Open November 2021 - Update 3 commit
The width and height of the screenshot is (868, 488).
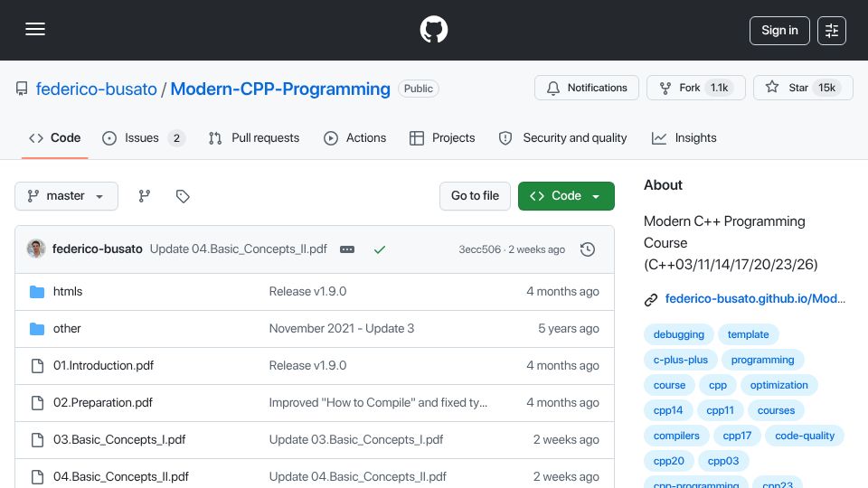point(342,329)
